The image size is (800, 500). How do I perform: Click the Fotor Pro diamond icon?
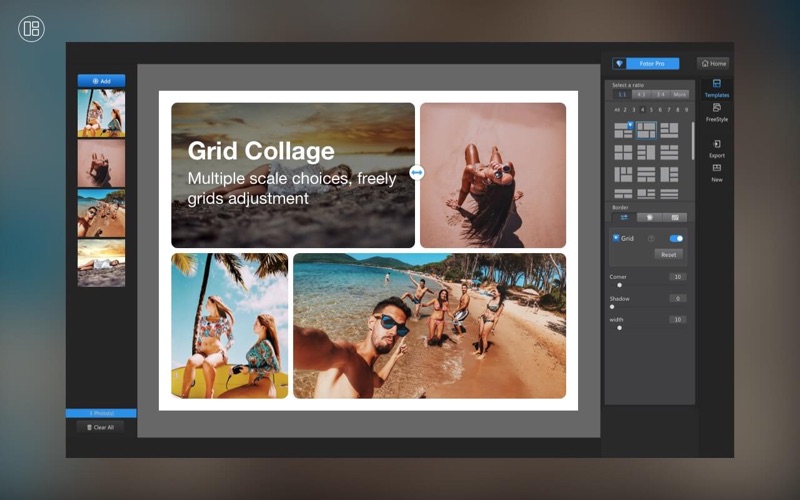[x=619, y=64]
